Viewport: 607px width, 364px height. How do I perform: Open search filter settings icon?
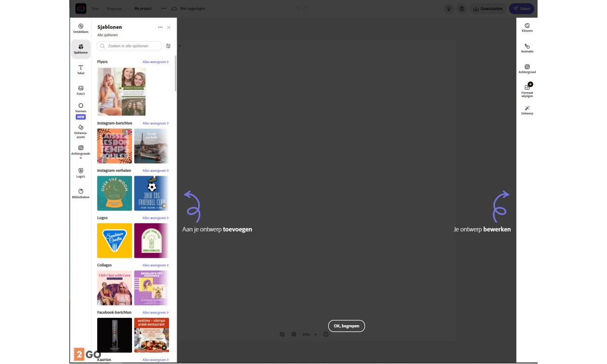coord(169,46)
